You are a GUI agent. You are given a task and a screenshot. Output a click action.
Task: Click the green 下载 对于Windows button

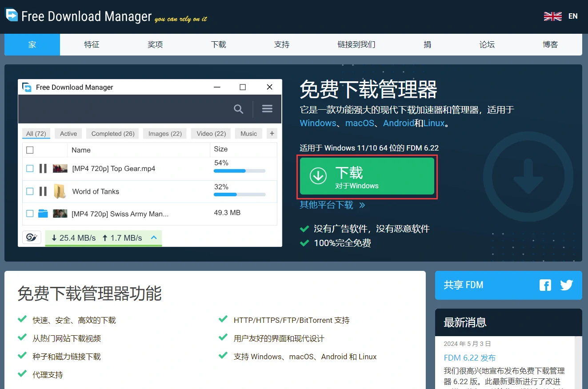[x=367, y=176]
